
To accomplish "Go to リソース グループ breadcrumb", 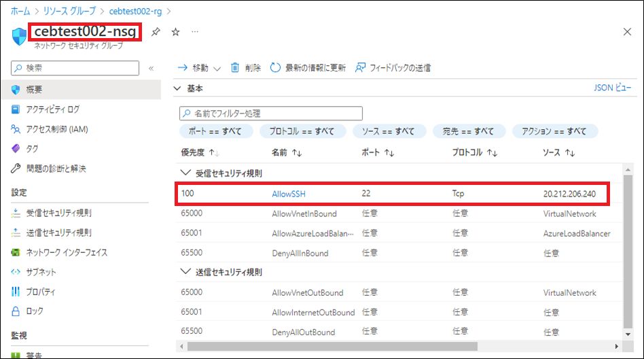I will click(69, 11).
